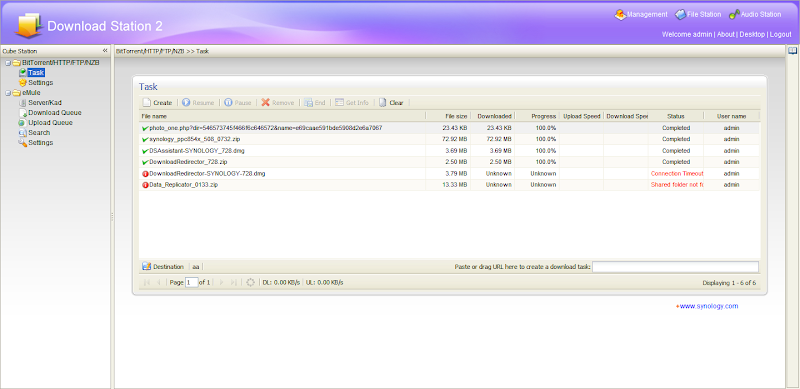Image resolution: width=800 pixels, height=389 pixels.
Task: Click the Connection Timeout status text
Action: tap(677, 174)
